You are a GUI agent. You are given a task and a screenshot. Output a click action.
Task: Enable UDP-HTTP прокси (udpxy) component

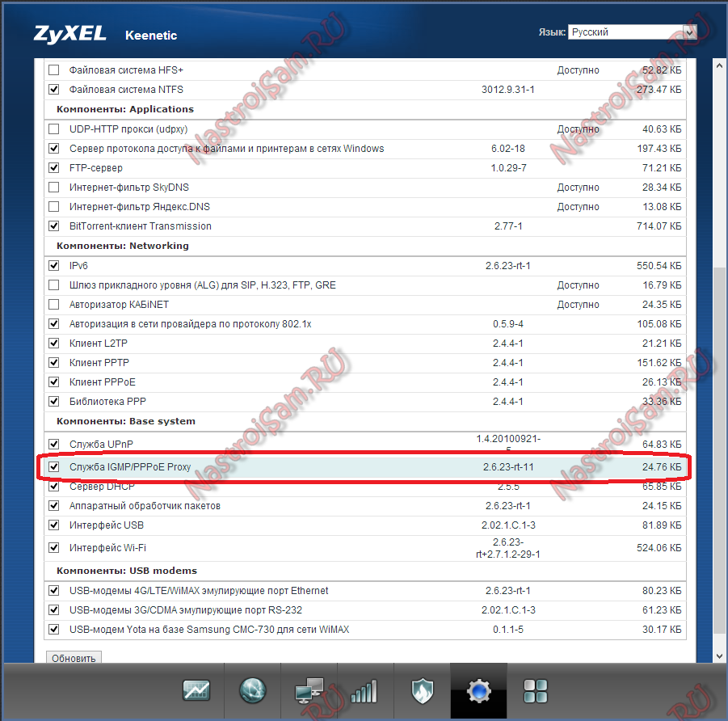point(54,129)
